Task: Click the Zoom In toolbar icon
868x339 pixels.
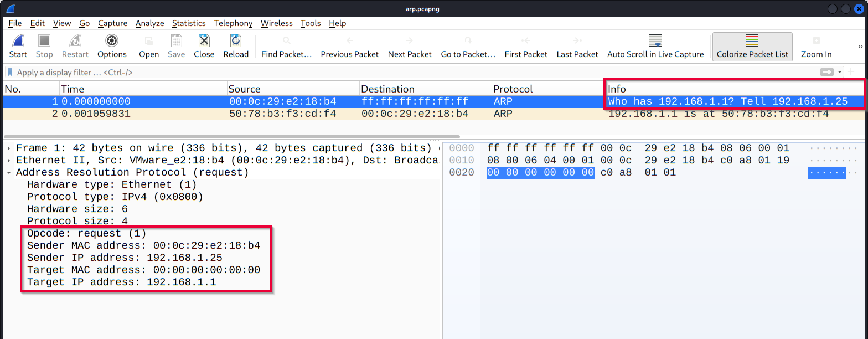Action: click(x=816, y=41)
